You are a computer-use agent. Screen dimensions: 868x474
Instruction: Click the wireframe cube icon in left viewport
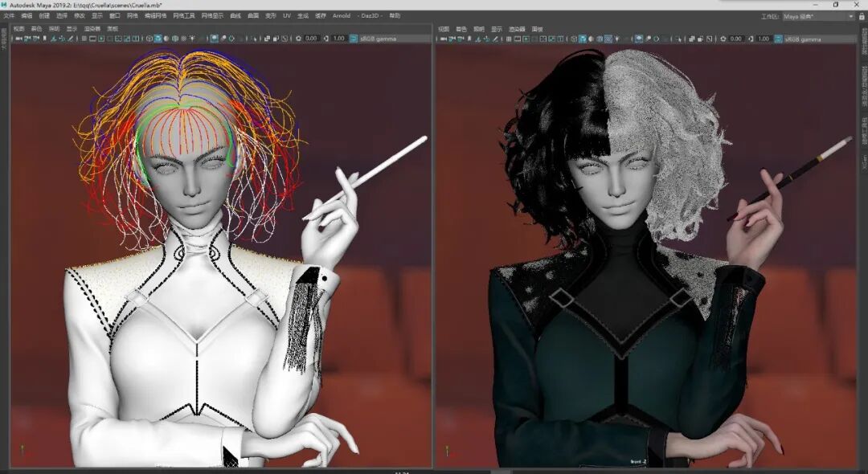[x=149, y=39]
